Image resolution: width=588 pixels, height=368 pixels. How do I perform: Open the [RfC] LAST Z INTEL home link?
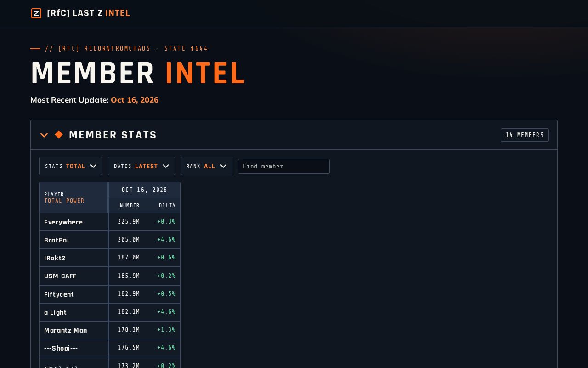click(81, 13)
